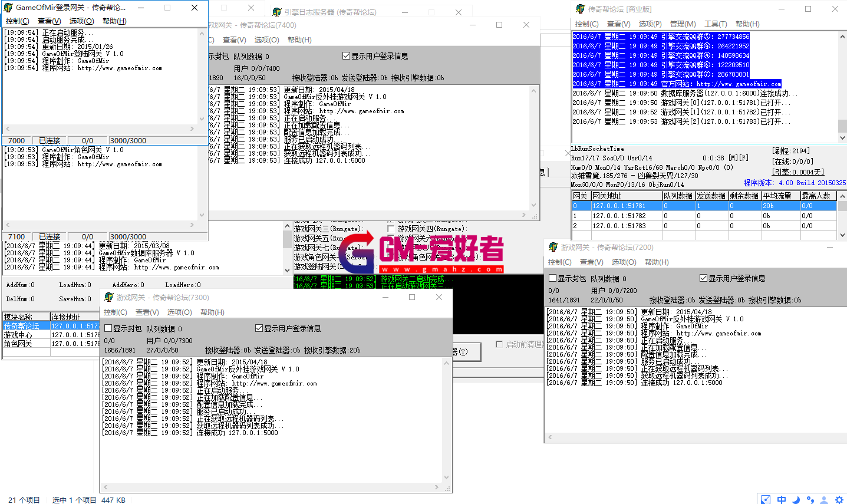Click the 队列数据 column header
This screenshot has height=504, width=847.
678,196
